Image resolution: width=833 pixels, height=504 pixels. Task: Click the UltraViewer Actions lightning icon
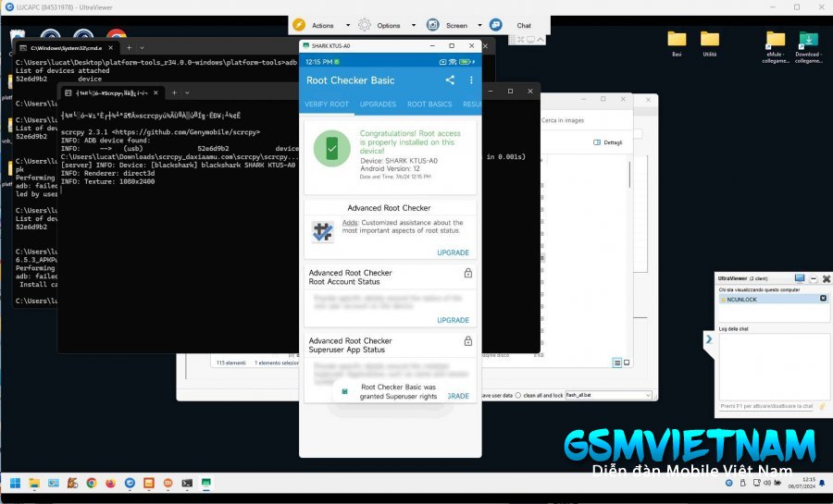coord(299,25)
